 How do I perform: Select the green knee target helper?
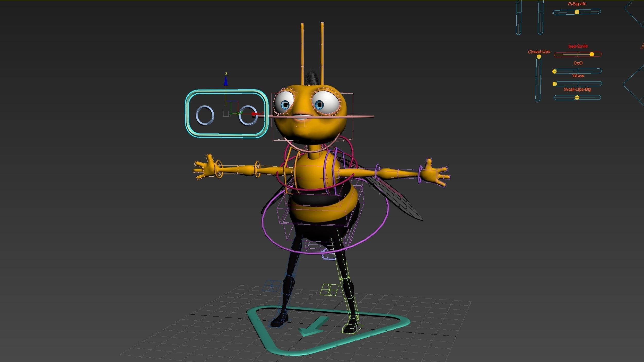[329, 289]
